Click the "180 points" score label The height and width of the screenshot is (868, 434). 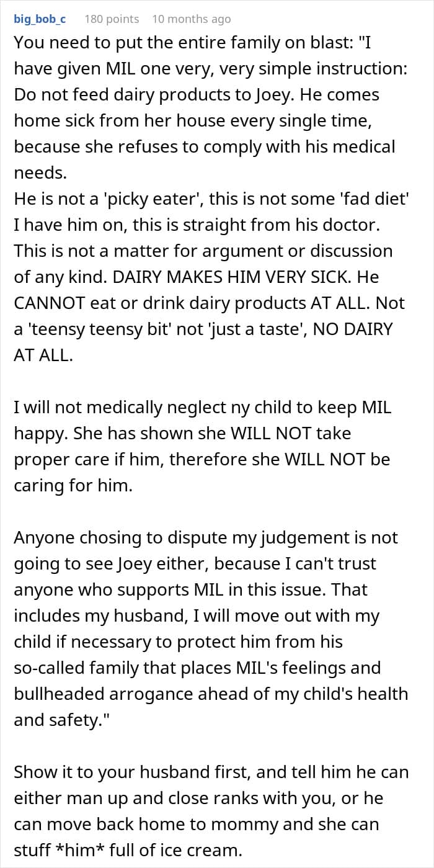tap(112, 19)
